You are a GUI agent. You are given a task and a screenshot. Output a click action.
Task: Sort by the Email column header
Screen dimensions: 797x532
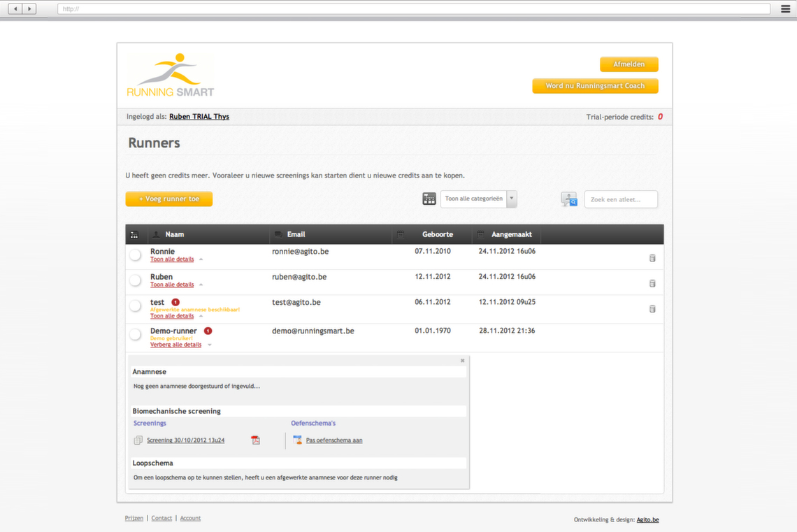(x=296, y=234)
